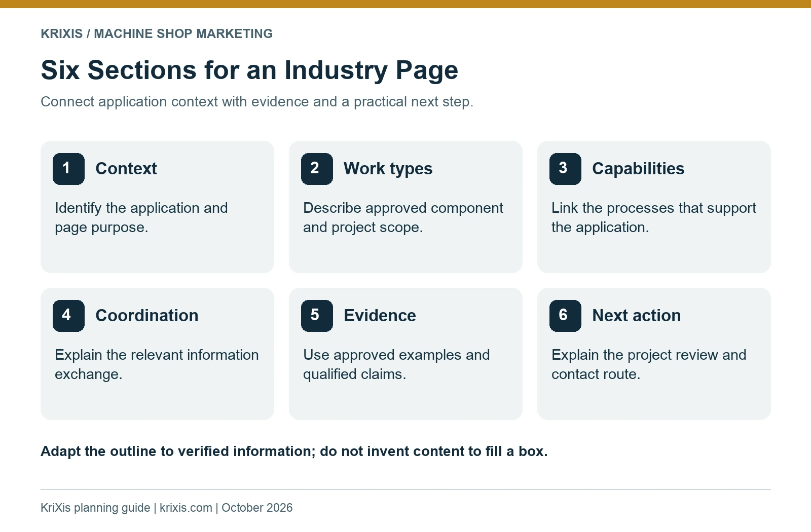The height and width of the screenshot is (532, 811).
Task: Click the number 2 badge beside Work types
Action: (317, 169)
